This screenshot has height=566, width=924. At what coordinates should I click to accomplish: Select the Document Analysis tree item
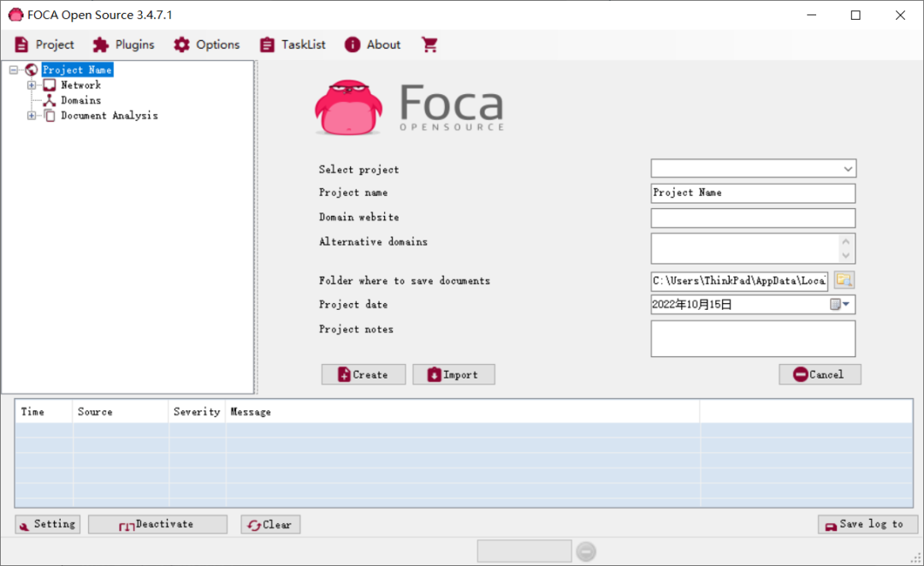point(110,116)
